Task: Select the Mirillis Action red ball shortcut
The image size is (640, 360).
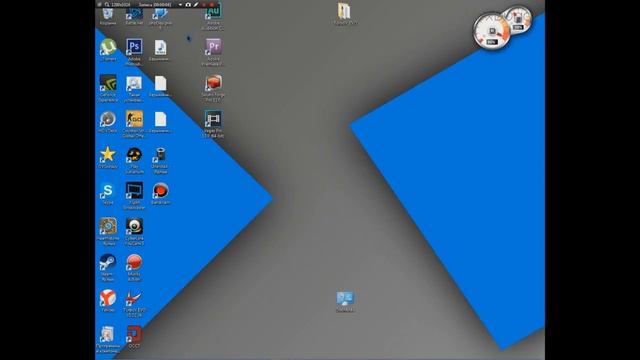Action: pos(134,262)
